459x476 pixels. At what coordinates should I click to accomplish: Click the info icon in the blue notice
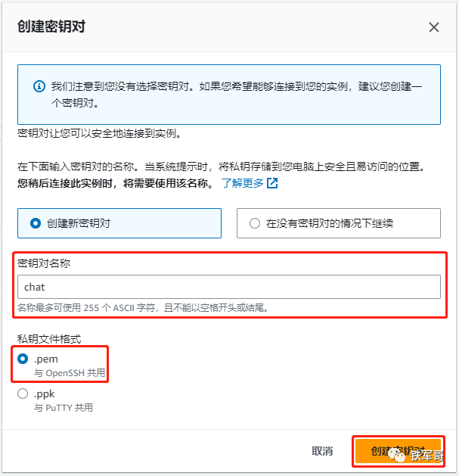pyautogui.click(x=39, y=86)
